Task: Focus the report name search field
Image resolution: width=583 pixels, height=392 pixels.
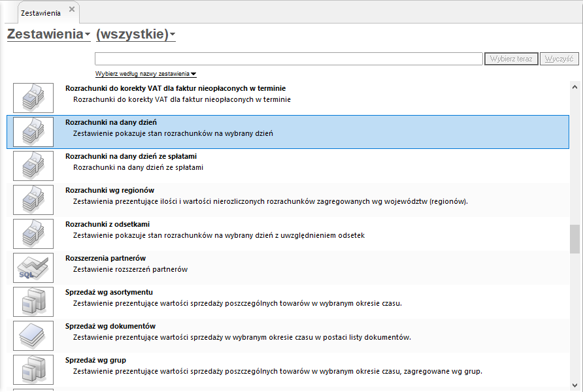Action: 289,59
